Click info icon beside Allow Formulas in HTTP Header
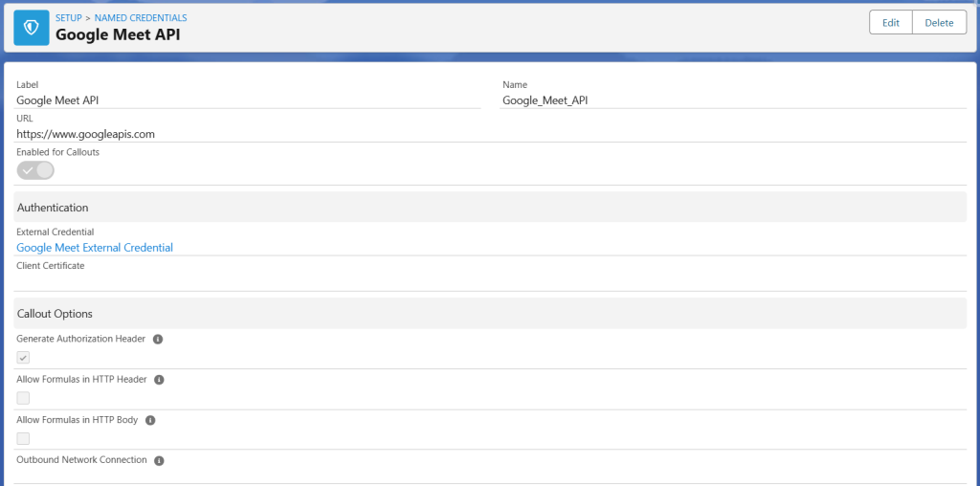The height and width of the screenshot is (486, 980). pyautogui.click(x=159, y=380)
